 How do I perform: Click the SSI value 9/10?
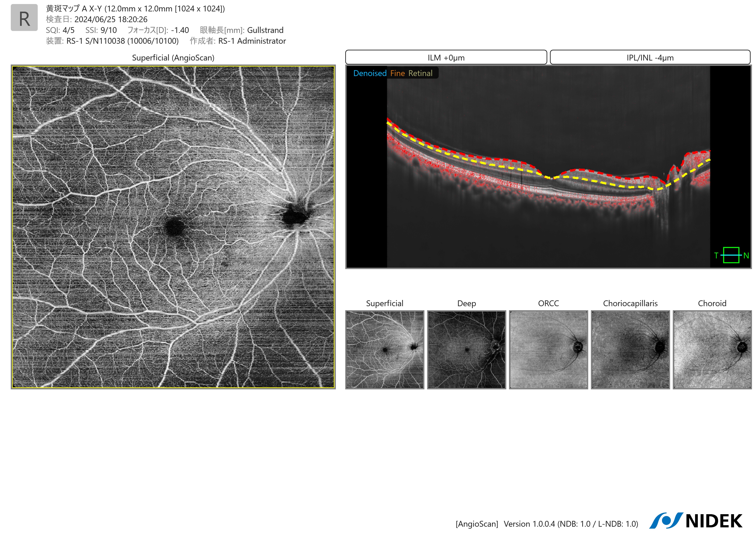[x=109, y=30]
